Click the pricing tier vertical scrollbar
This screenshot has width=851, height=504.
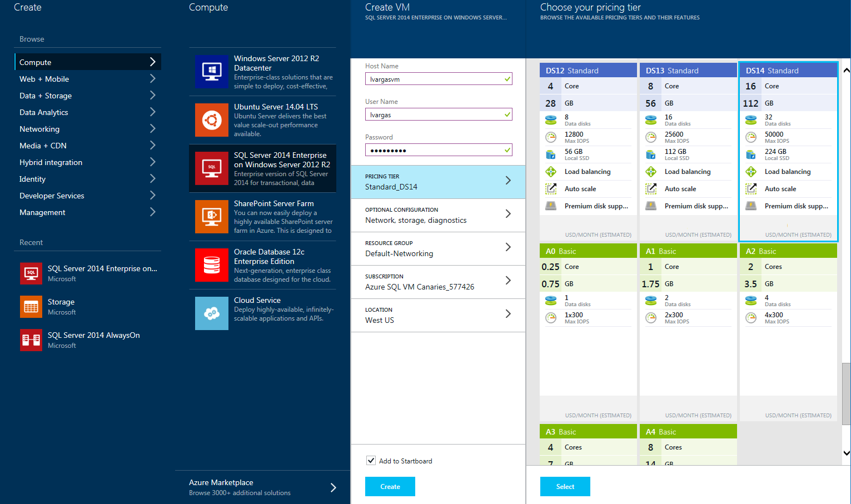(846, 393)
